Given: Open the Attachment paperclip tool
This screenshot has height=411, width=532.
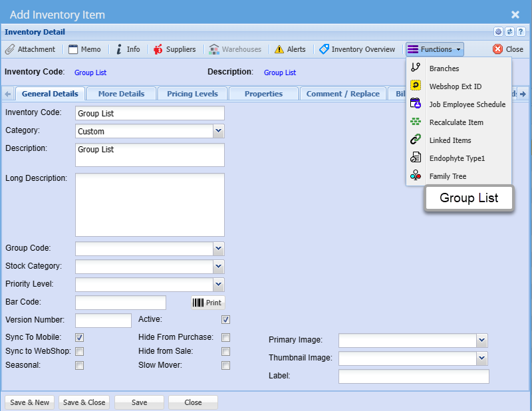Looking at the screenshot, I should (x=31, y=49).
